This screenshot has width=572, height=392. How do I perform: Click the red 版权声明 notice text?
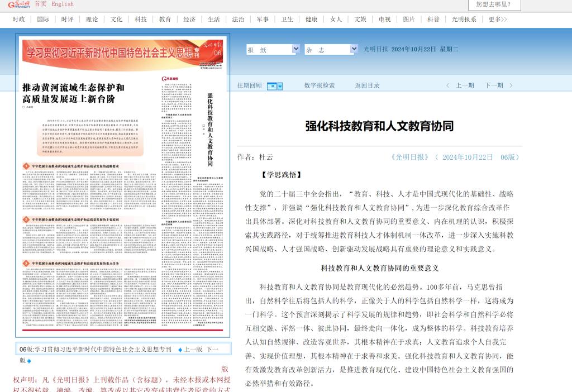coord(122,380)
